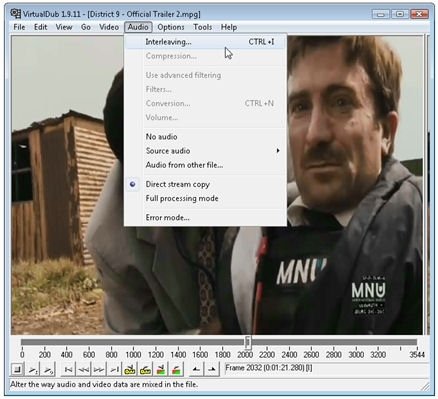
Task: Scan forward for scene change
Action: click(176, 370)
